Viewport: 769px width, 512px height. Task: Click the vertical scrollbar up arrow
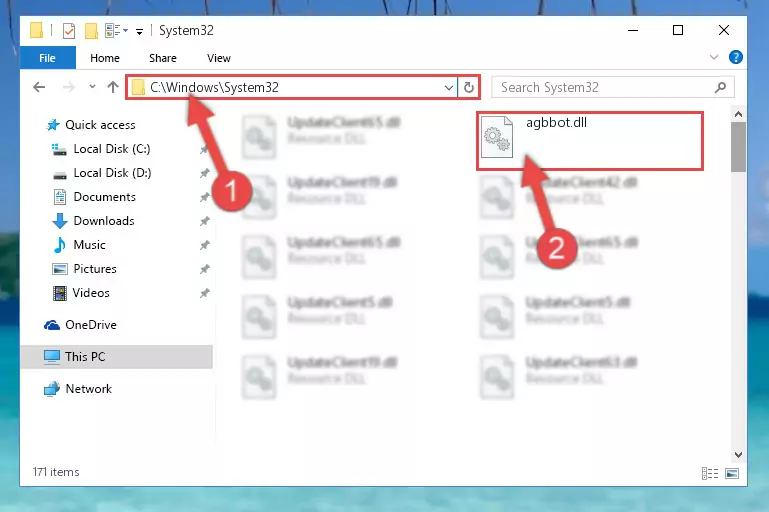point(738,114)
